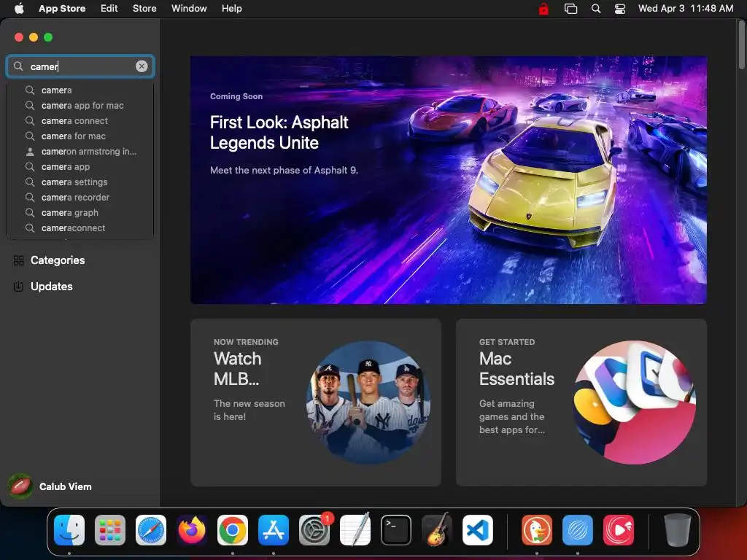Open the App Store menu

pos(62,9)
